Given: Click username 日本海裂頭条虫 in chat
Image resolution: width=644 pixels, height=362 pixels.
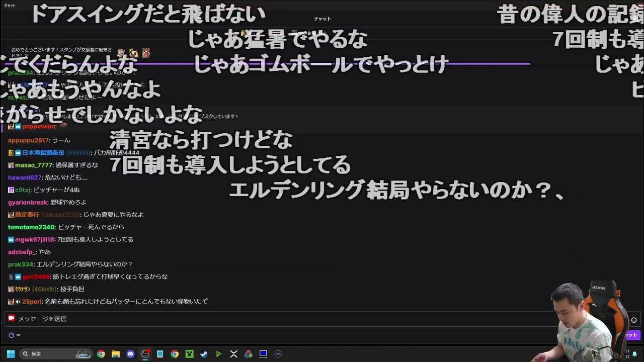Looking at the screenshot, I should (x=43, y=153).
